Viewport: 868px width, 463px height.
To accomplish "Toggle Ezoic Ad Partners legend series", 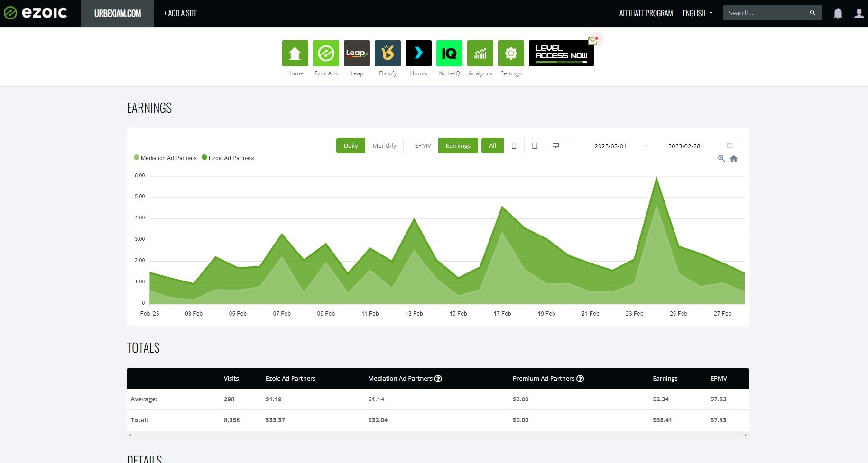I will click(x=228, y=158).
